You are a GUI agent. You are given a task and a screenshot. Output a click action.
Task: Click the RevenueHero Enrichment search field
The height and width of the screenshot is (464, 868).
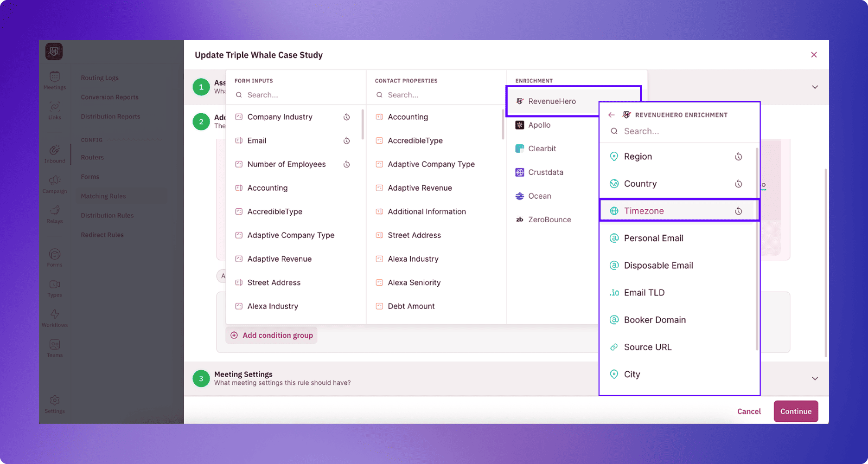(680, 131)
